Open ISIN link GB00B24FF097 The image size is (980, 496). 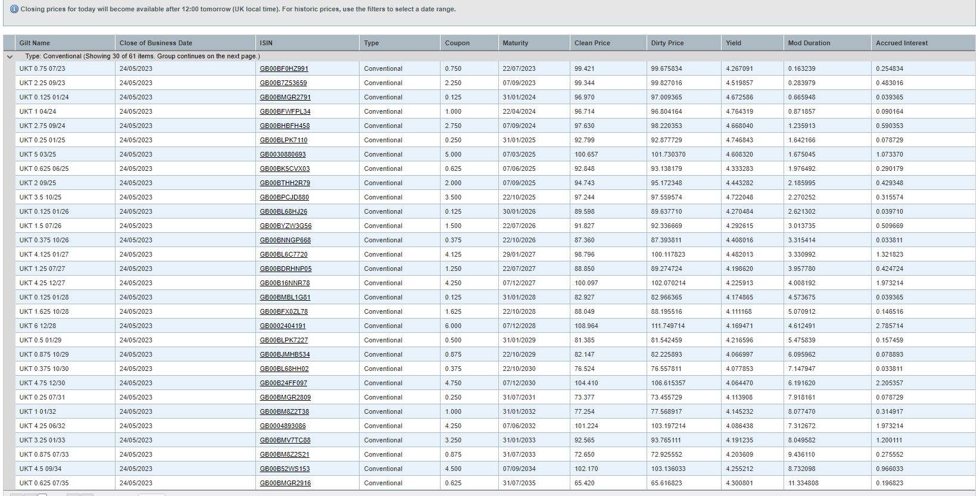[283, 383]
